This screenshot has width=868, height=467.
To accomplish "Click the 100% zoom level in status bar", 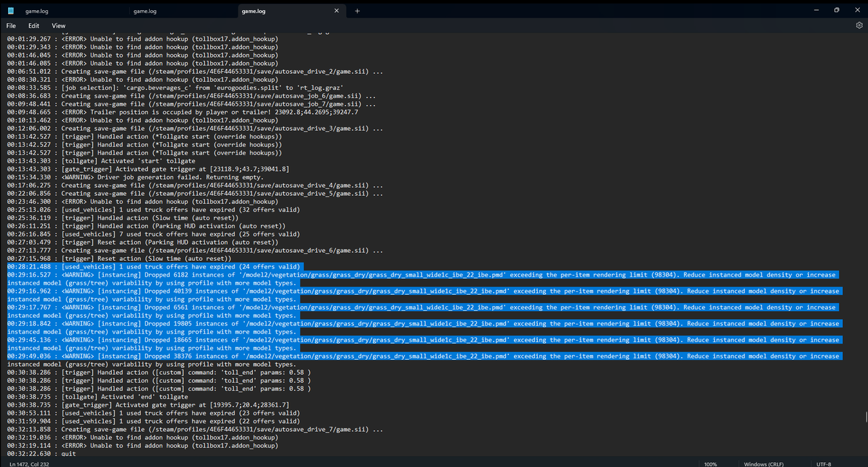I will [710, 464].
